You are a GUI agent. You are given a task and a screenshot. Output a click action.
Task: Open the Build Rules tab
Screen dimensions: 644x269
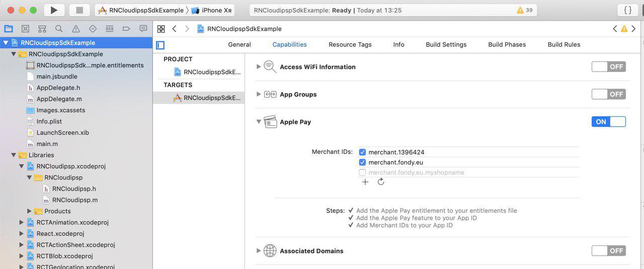[x=564, y=44]
